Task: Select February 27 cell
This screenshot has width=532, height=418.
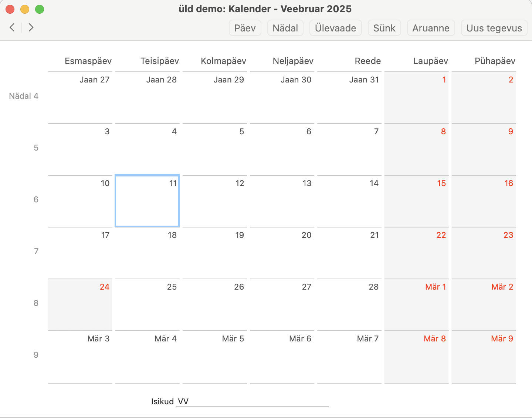Action: pos(282,305)
